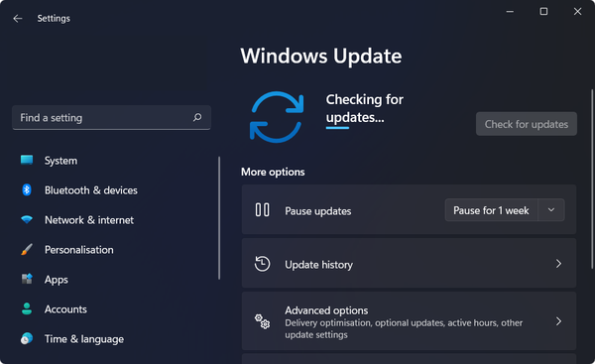Click the Check for updates button

527,124
